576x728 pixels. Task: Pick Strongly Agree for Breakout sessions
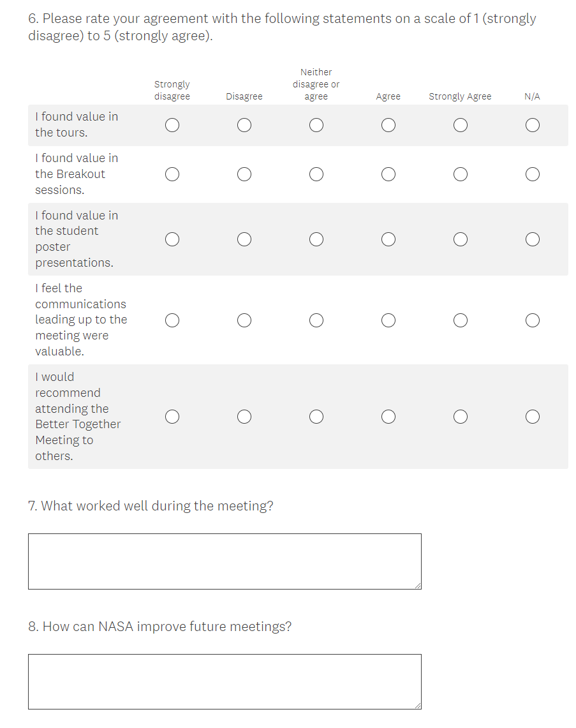460,174
